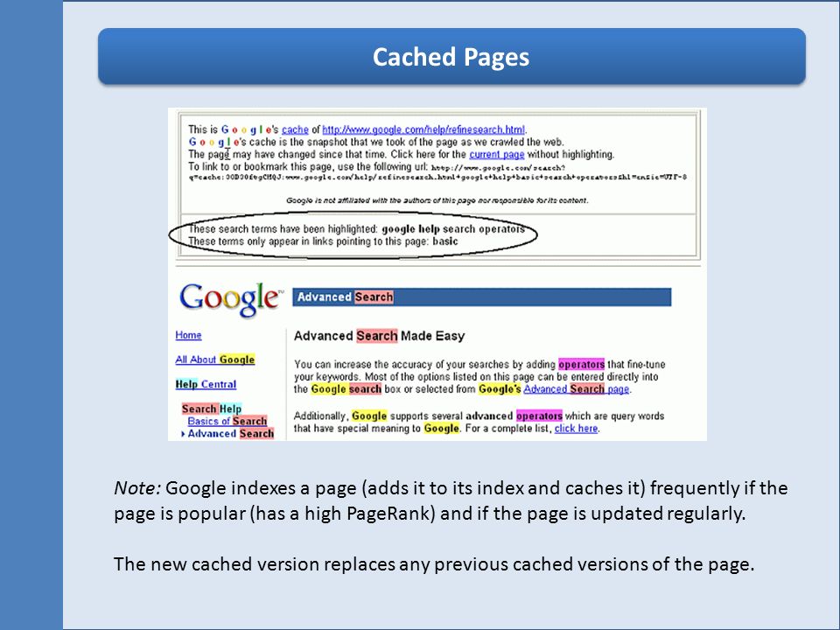Click the bold term 'basic'

(445, 241)
